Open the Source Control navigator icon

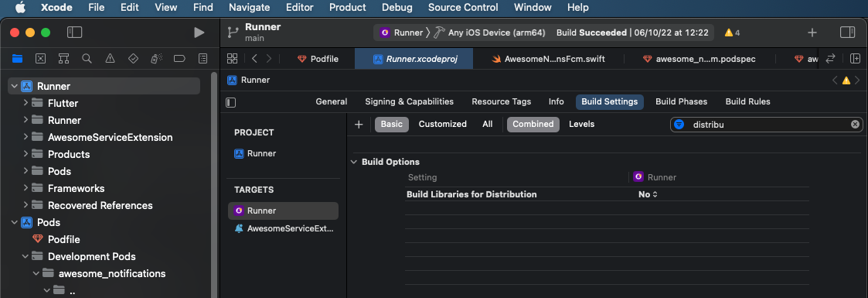40,58
